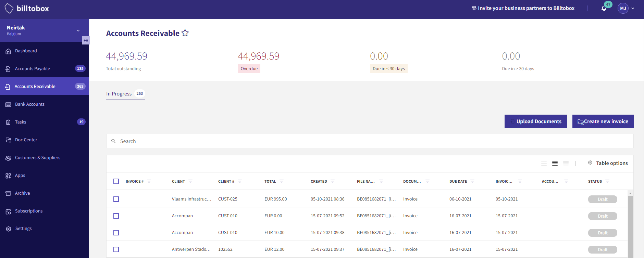
Task: Expand the Neirtak company selector
Action: (x=45, y=30)
